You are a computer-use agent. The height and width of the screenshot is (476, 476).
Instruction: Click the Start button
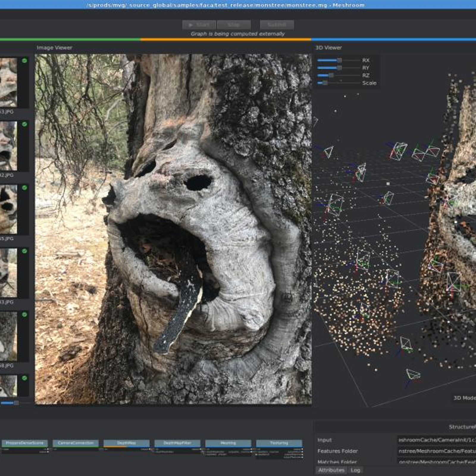pyautogui.click(x=199, y=25)
